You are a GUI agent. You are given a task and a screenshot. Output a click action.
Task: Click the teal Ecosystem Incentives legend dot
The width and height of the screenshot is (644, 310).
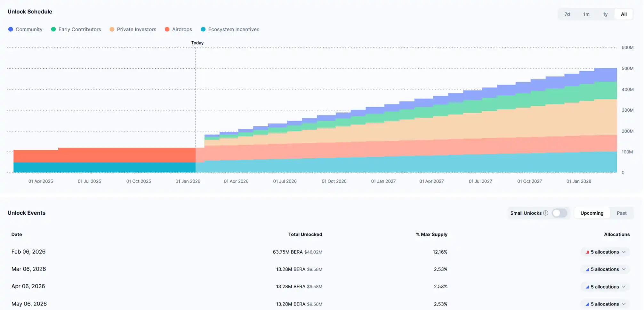(x=203, y=29)
